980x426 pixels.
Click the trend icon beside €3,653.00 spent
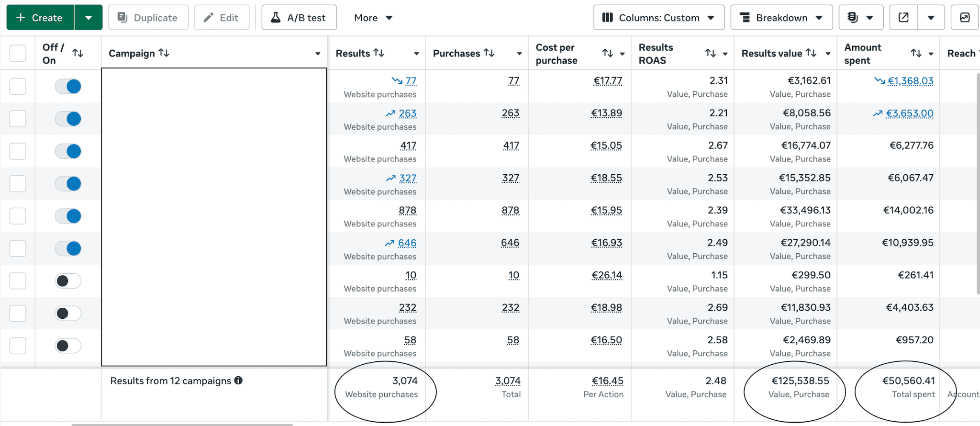tap(878, 113)
